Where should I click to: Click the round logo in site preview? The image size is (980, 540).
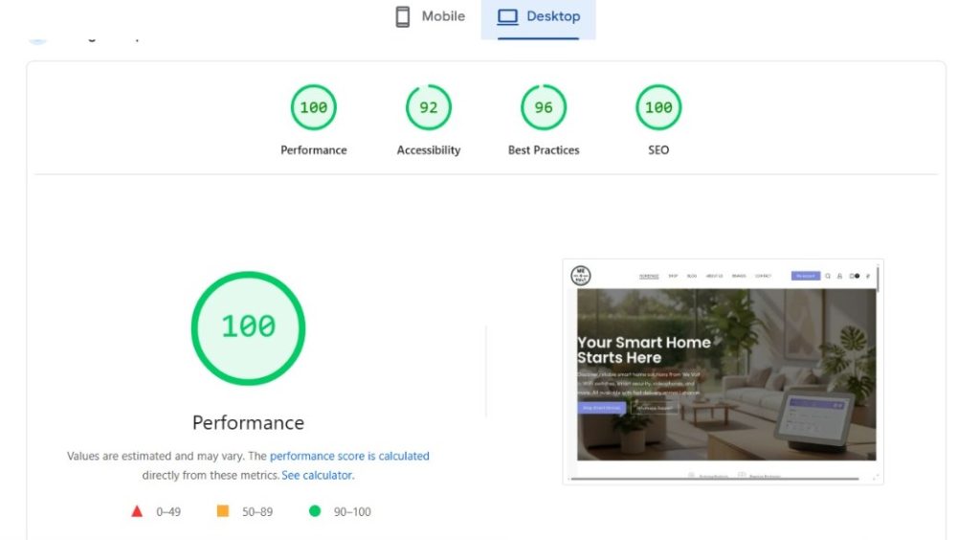(x=581, y=276)
